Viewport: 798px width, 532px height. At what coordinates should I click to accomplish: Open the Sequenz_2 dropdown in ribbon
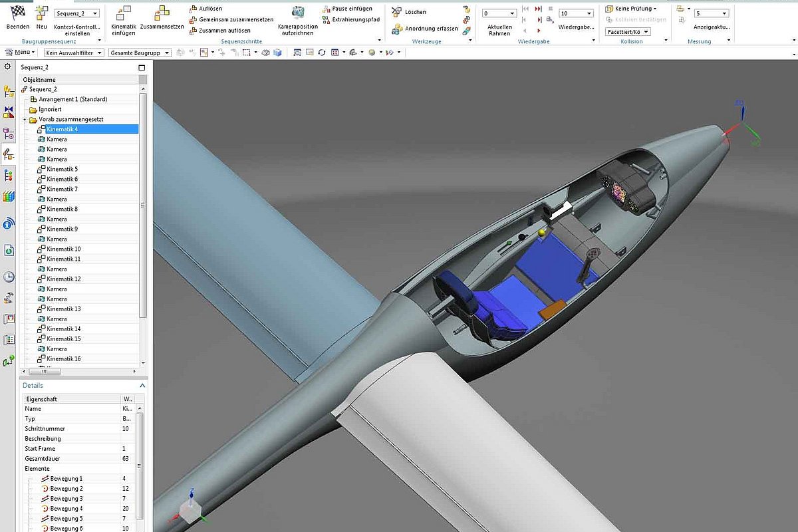tap(77, 13)
